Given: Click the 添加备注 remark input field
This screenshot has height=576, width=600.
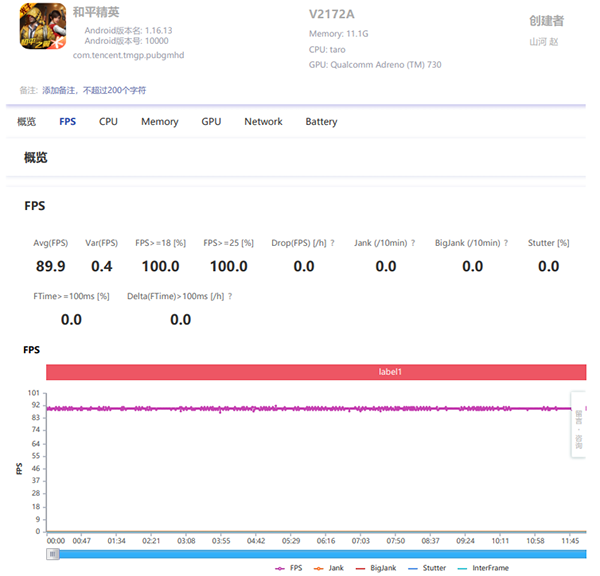Looking at the screenshot, I should (93, 90).
